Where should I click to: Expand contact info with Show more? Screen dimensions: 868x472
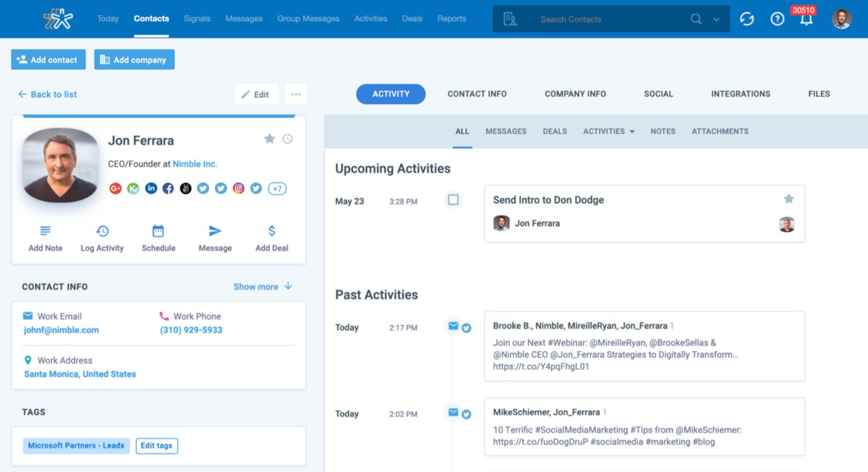point(263,286)
